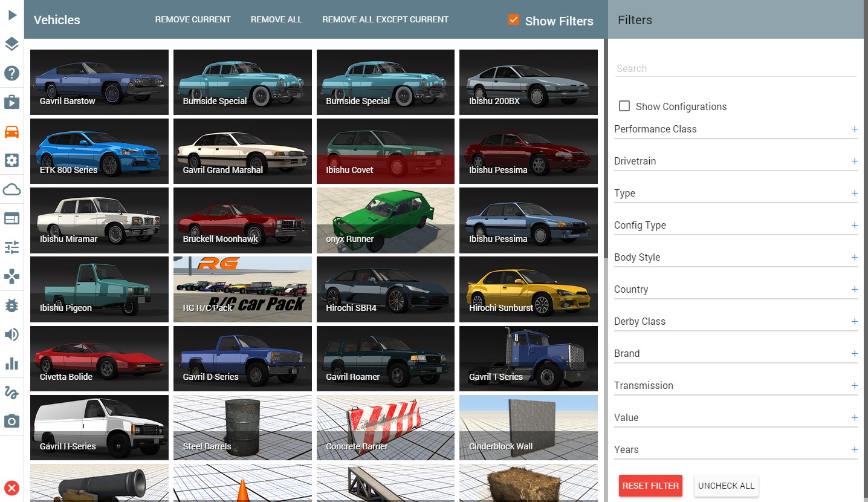Select the Ibishu 200BX vehicle
This screenshot has width=868, height=502.
(528, 82)
